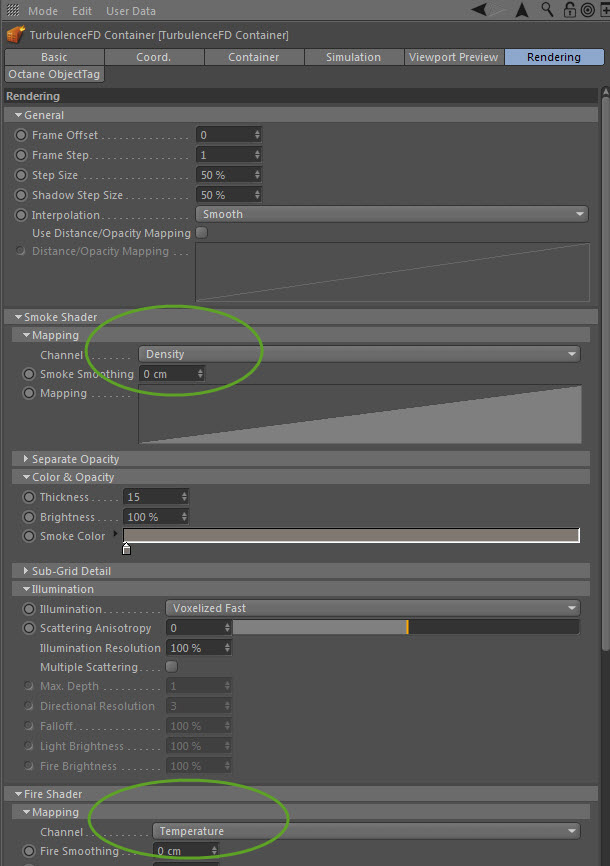Switch to the Basic tab
Image resolution: width=610 pixels, height=866 pixels.
click(54, 57)
